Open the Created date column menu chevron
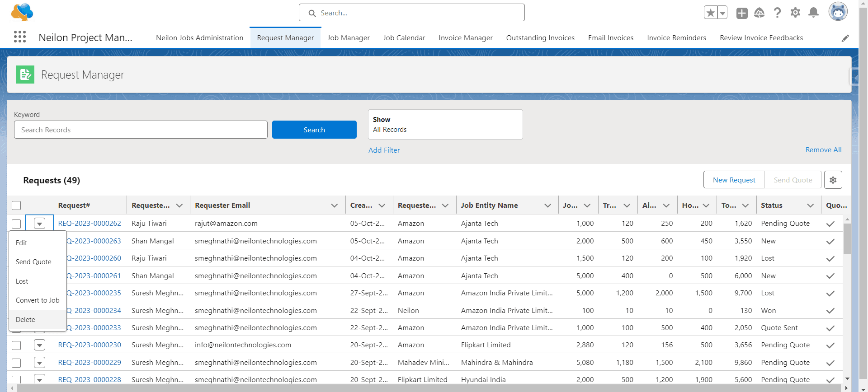This screenshot has width=868, height=392. coord(382,205)
